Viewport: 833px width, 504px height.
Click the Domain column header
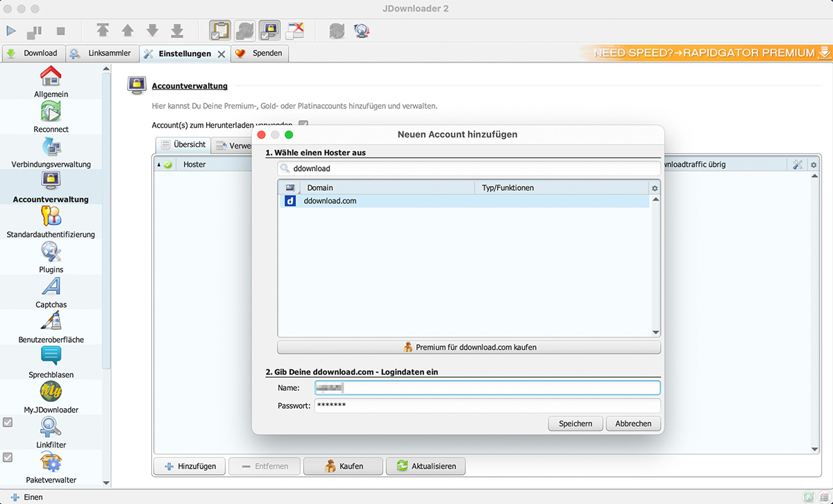pos(388,187)
